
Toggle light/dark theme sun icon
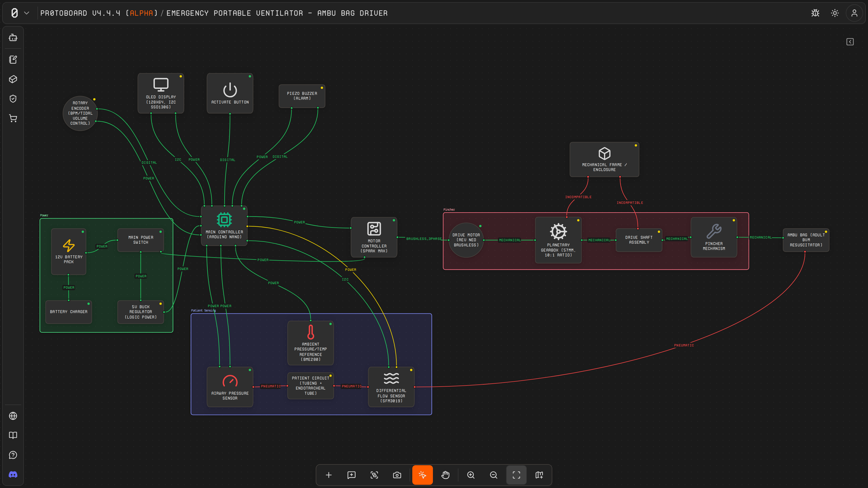coord(835,13)
